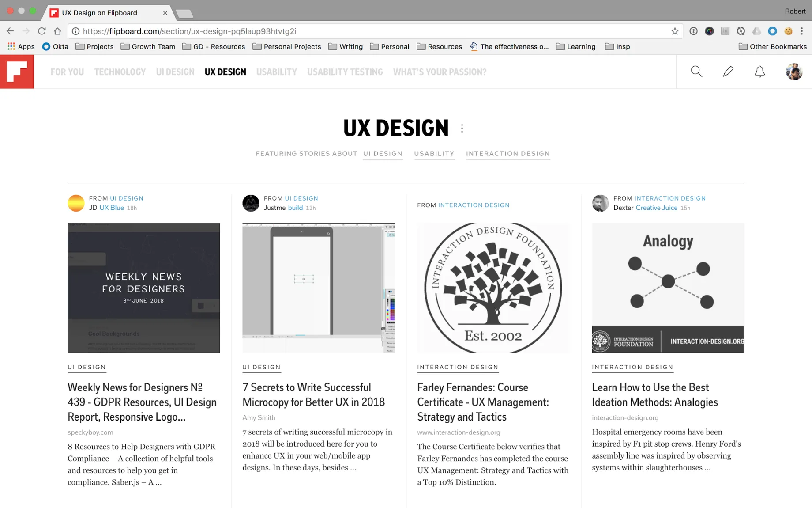Reload the page
The width and height of the screenshot is (812, 508).
pyautogui.click(x=42, y=31)
